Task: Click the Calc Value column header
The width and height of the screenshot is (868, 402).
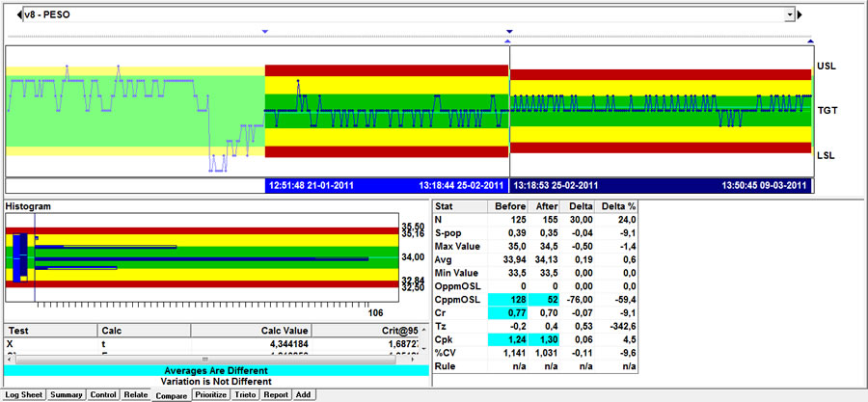Action: click(283, 330)
